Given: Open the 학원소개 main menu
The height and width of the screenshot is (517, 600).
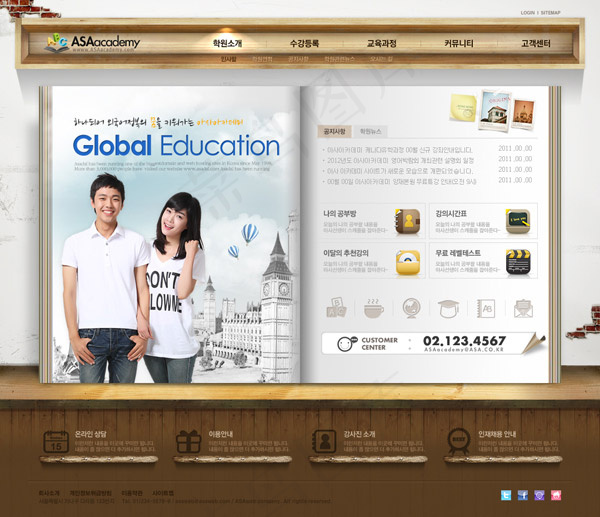Looking at the screenshot, I should point(227,43).
